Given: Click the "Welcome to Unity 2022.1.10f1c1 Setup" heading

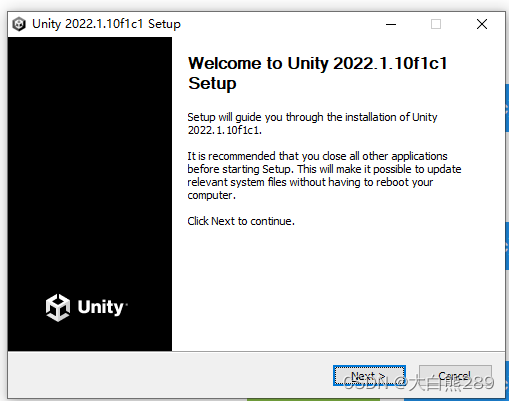Looking at the screenshot, I should 317,73.
